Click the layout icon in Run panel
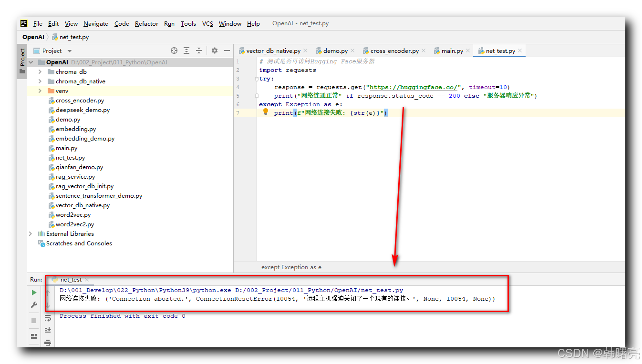 click(x=34, y=336)
